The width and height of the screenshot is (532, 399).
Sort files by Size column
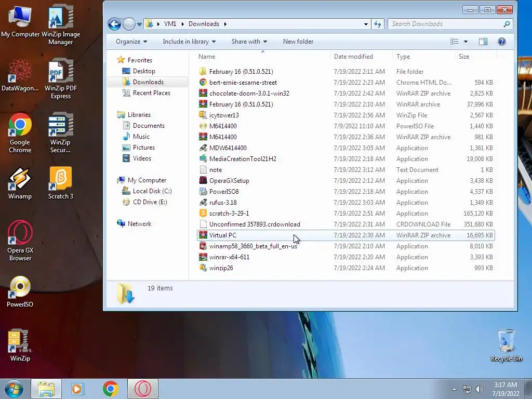[x=476, y=56]
